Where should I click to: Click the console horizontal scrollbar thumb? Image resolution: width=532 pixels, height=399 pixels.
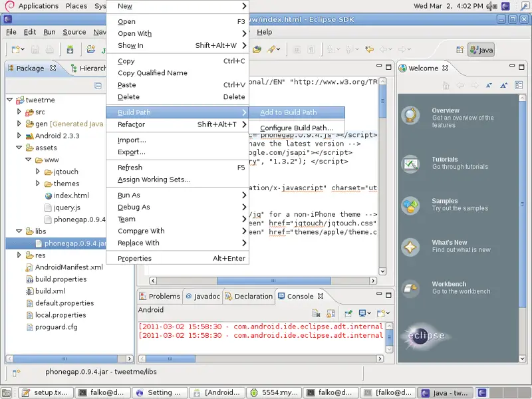pyautogui.click(x=170, y=358)
